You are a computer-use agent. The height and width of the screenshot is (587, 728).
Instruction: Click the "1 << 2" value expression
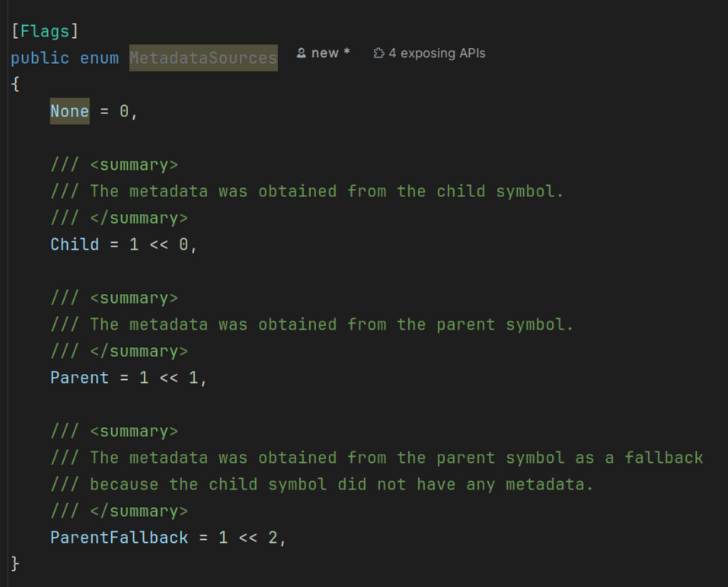click(x=247, y=538)
